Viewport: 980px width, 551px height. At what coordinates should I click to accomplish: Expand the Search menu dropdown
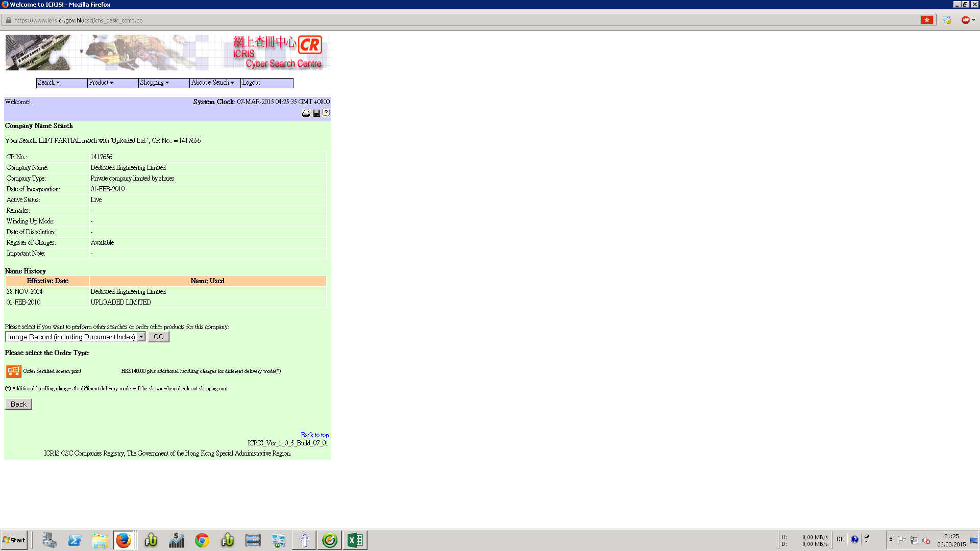pos(50,83)
